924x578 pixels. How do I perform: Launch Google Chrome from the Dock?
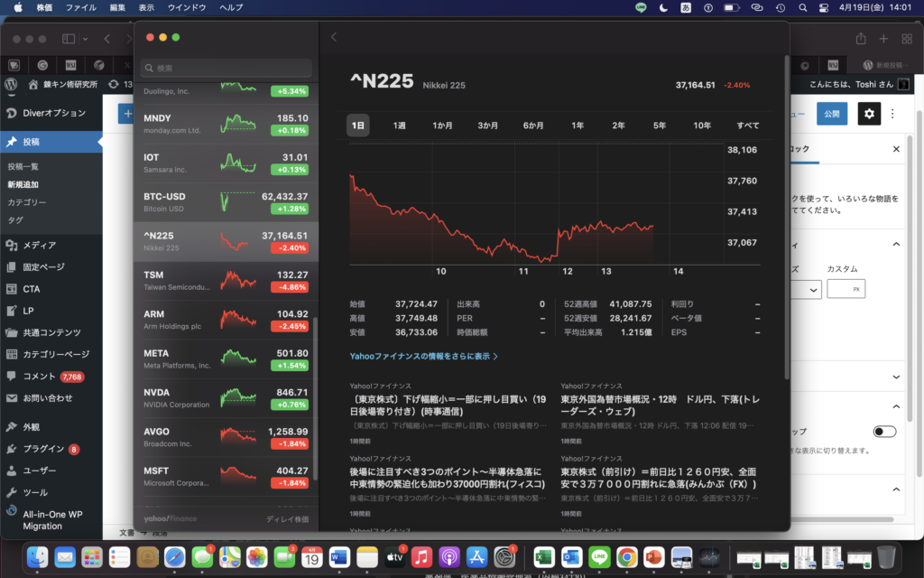(x=624, y=556)
